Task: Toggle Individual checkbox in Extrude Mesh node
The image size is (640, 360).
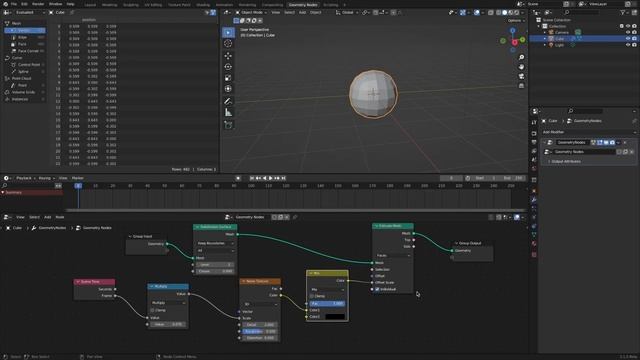Action: click(x=377, y=289)
